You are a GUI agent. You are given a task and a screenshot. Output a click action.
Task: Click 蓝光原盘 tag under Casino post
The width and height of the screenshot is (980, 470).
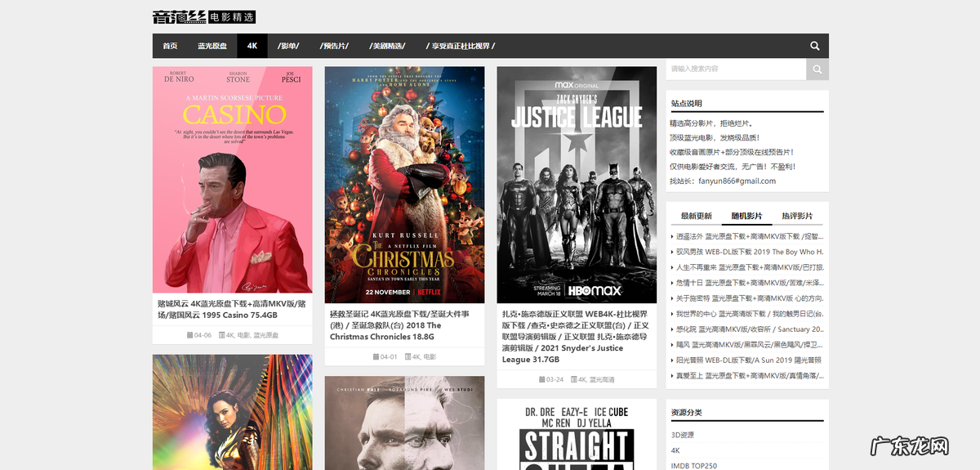[266, 335]
